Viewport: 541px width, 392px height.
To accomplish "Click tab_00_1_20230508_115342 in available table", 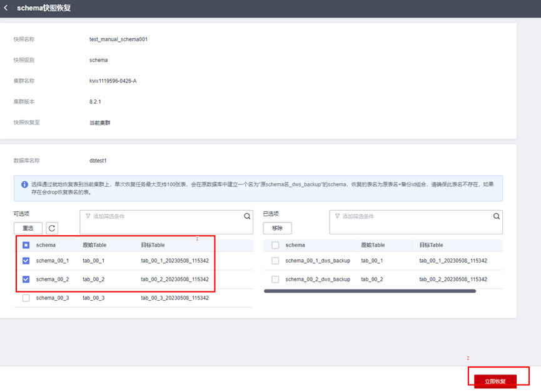I will click(174, 261).
